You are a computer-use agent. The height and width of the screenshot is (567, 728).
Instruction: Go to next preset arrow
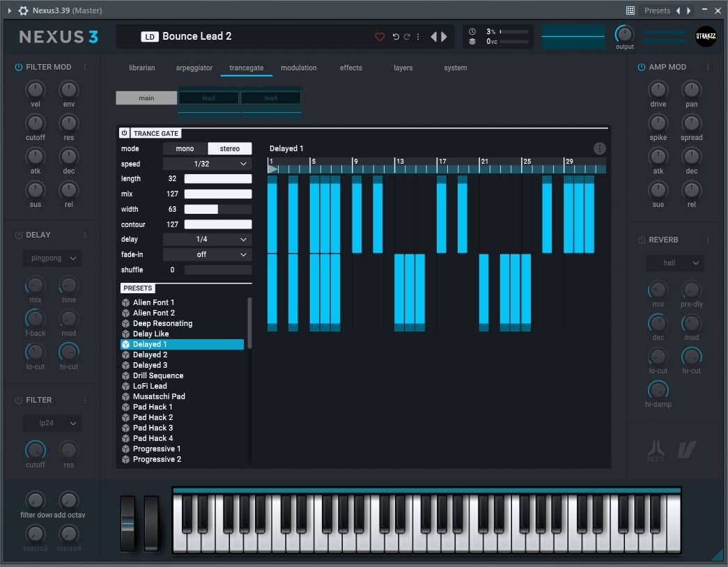(444, 37)
